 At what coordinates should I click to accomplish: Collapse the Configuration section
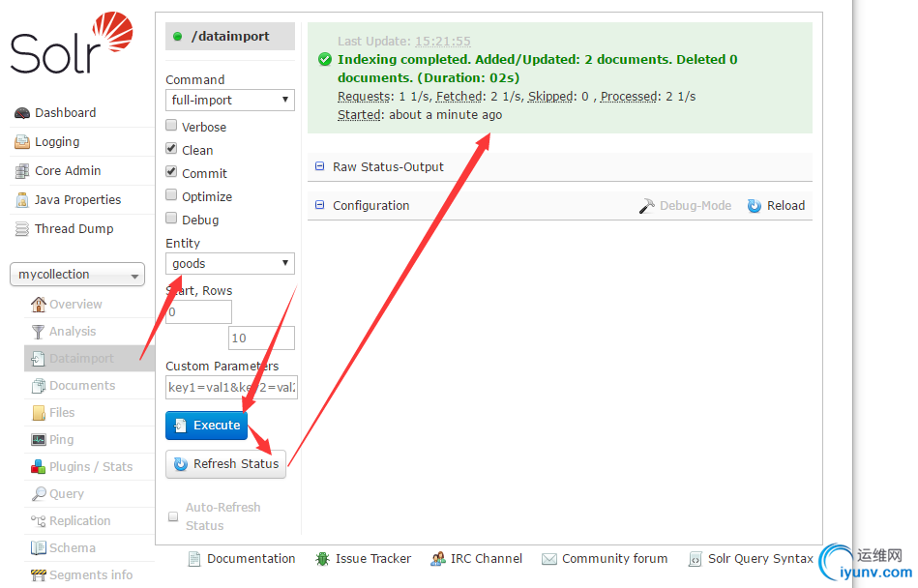[x=319, y=205]
